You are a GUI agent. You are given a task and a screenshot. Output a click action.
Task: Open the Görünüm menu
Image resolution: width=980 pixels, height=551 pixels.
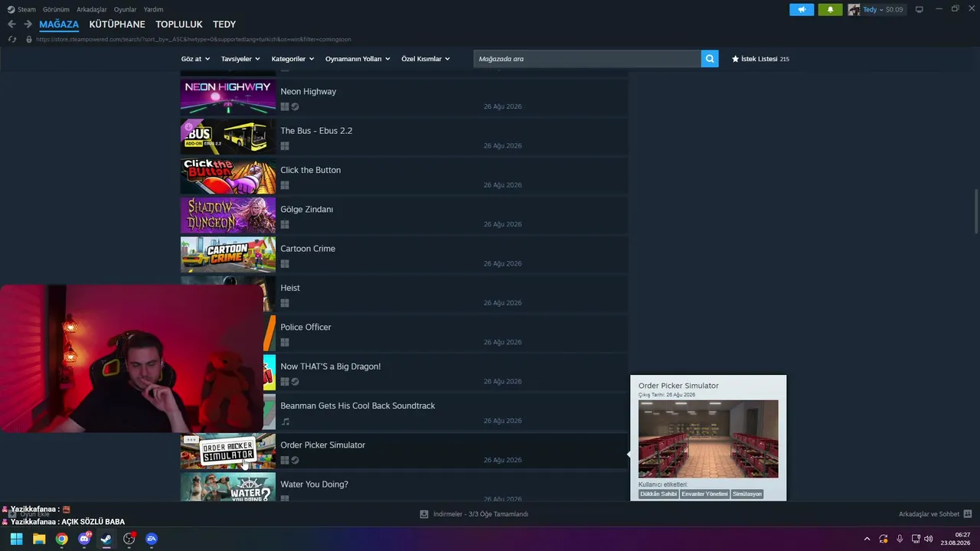pyautogui.click(x=56, y=10)
